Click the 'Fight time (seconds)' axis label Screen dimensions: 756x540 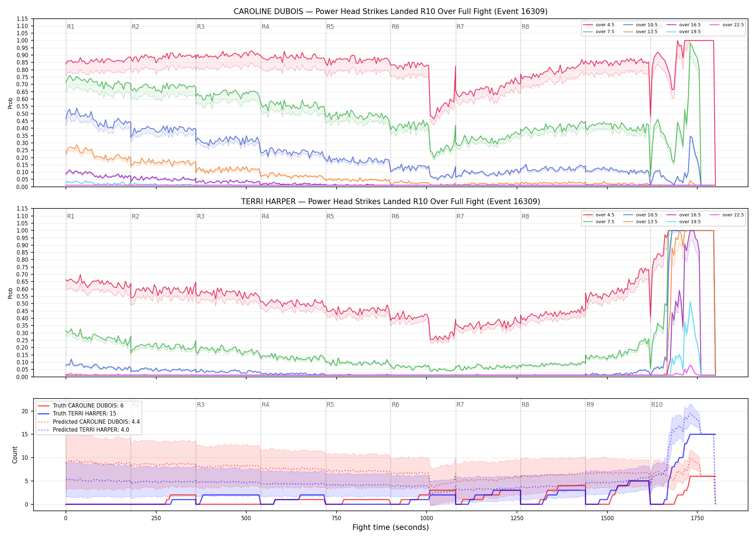coord(391,527)
